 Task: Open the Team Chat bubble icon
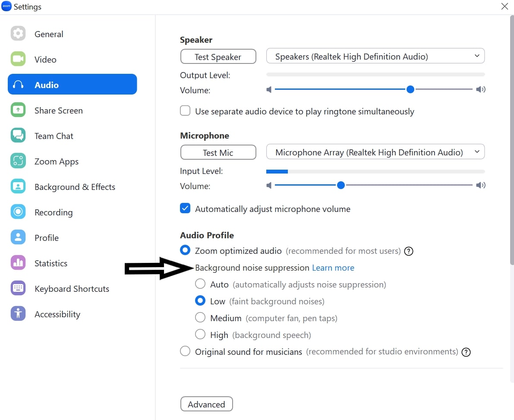pos(18,136)
